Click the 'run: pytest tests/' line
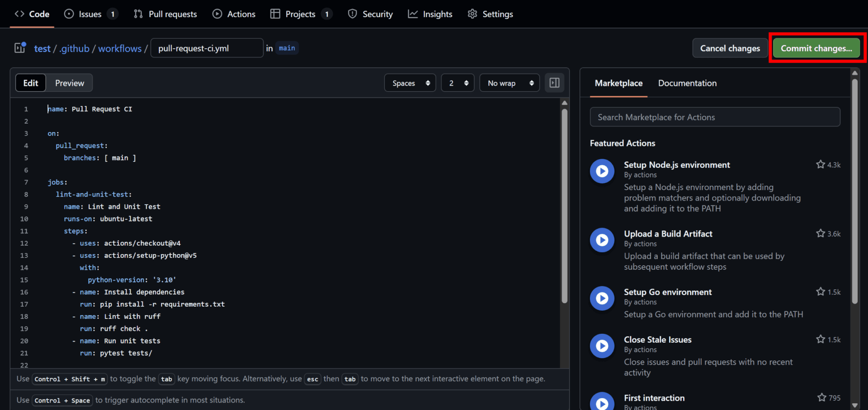The image size is (868, 410). pyautogui.click(x=116, y=353)
